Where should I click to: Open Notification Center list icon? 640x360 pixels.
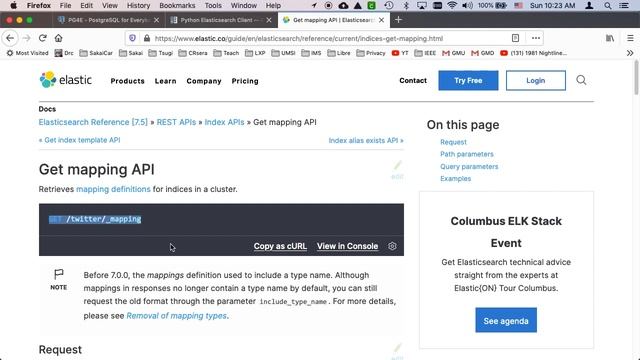[x=624, y=5]
